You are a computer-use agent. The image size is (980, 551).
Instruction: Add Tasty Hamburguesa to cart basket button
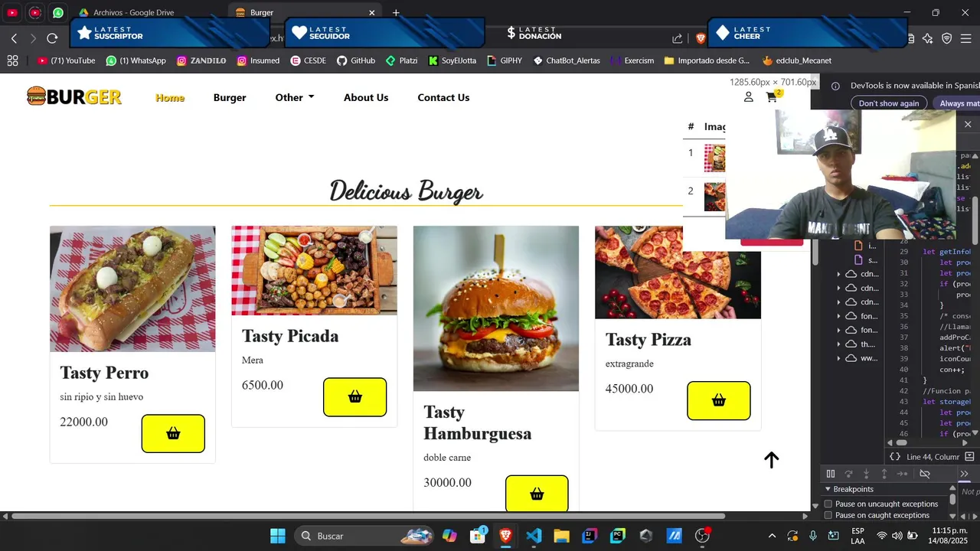coord(537,494)
